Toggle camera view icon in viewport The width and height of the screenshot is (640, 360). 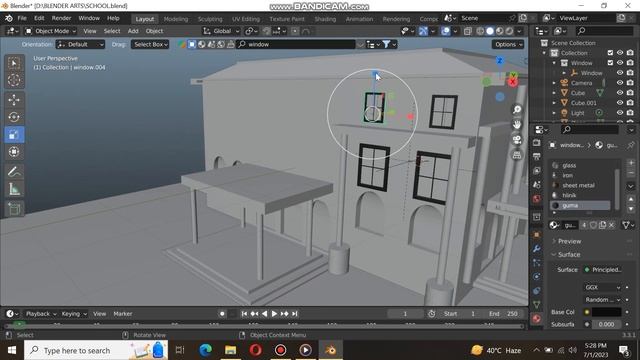tap(517, 140)
